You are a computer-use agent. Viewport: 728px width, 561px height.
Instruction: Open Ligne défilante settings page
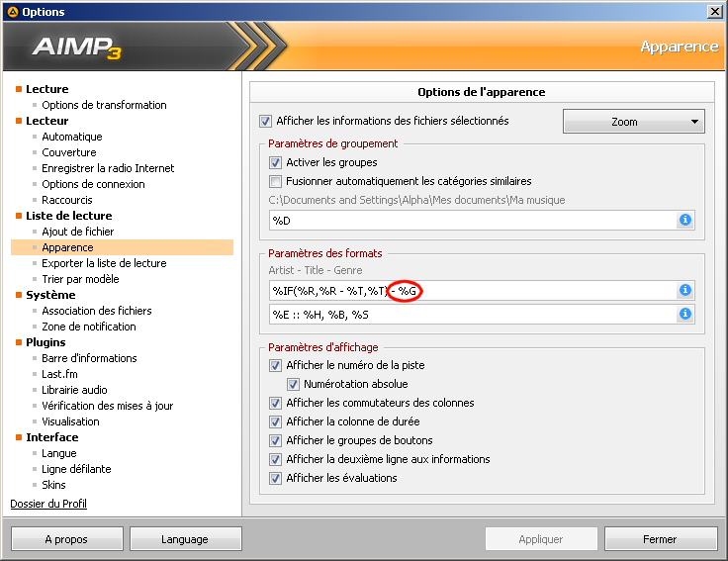tap(76, 469)
